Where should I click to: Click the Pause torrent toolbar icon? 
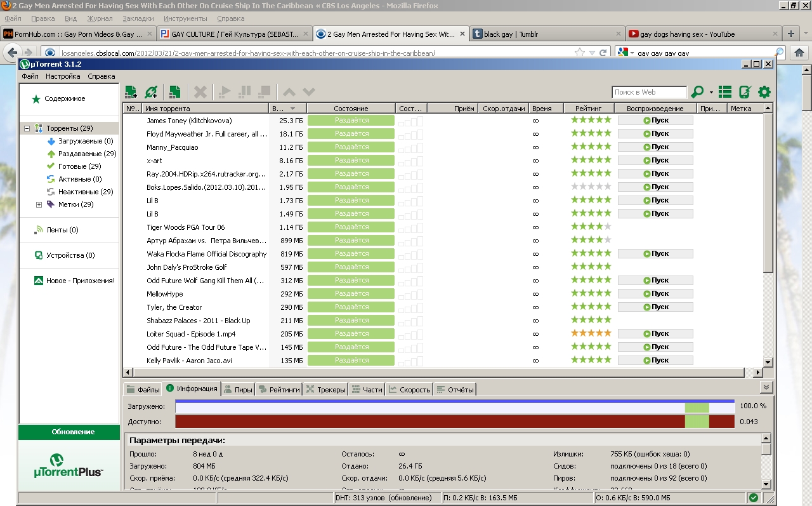click(244, 92)
